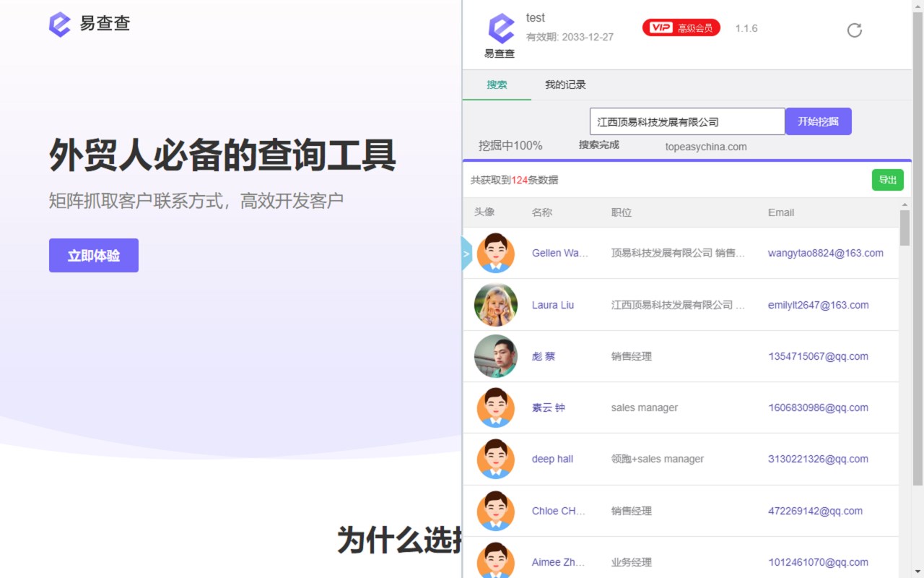This screenshot has width=924, height=578.
Task: Open the name deep hall
Action: click(552, 459)
